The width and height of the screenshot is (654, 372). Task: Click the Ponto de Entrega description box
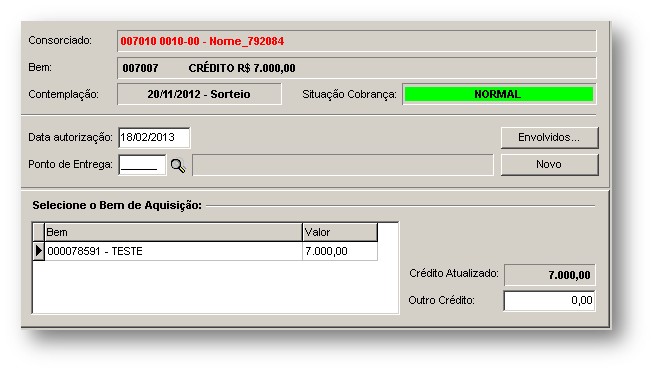click(343, 165)
